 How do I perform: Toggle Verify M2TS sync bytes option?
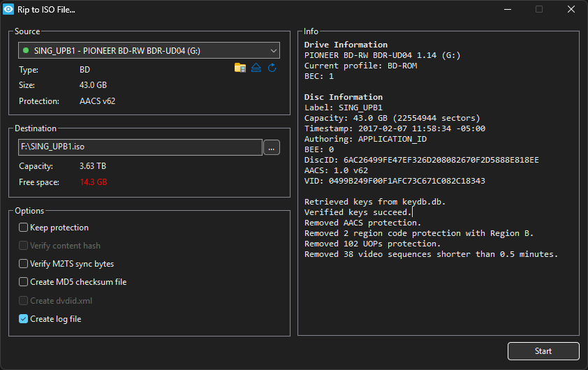point(24,264)
